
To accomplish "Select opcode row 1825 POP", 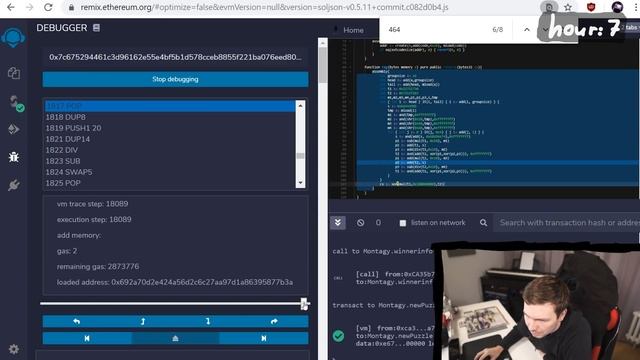I will pyautogui.click(x=169, y=183).
